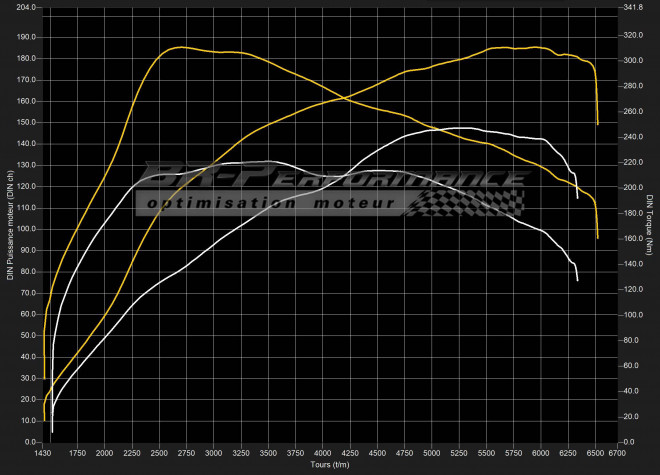Click the 204.0 value atop the left axis

click(26, 7)
